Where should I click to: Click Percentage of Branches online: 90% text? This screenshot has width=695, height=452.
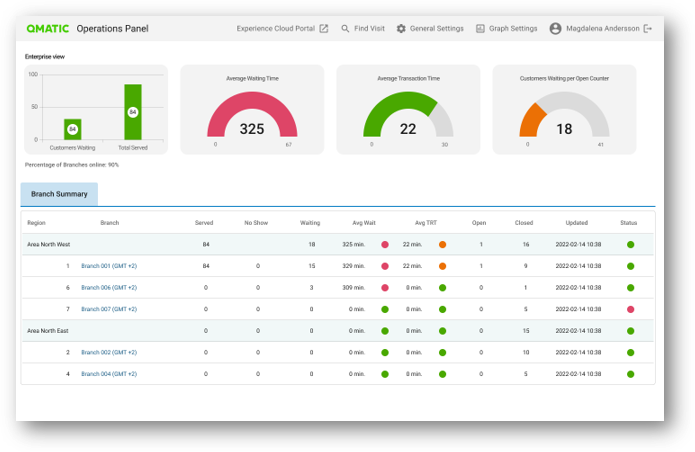coord(72,165)
